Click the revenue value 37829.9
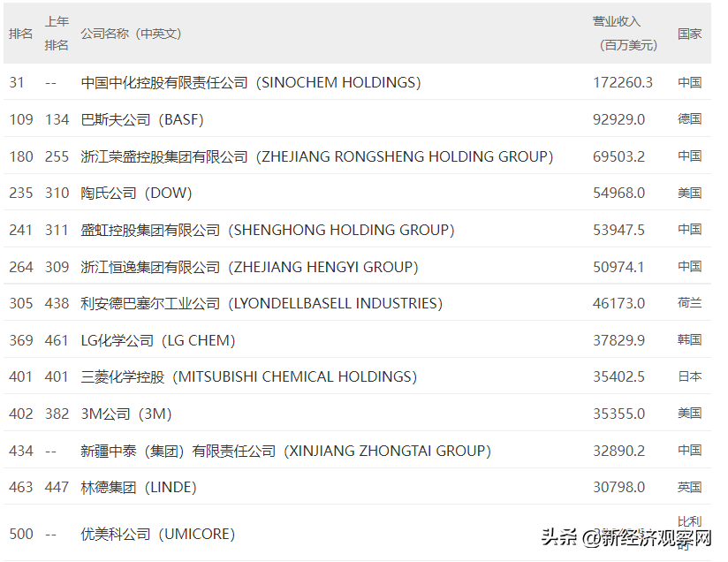Screen dimensions: 728x562 pyautogui.click(x=619, y=340)
